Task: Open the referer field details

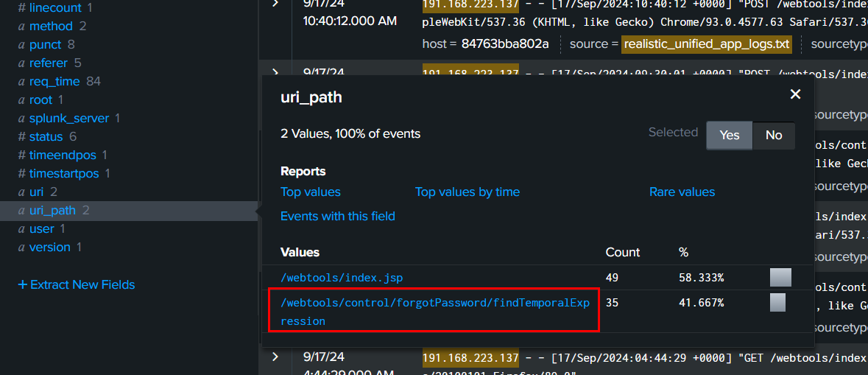Action: point(50,63)
